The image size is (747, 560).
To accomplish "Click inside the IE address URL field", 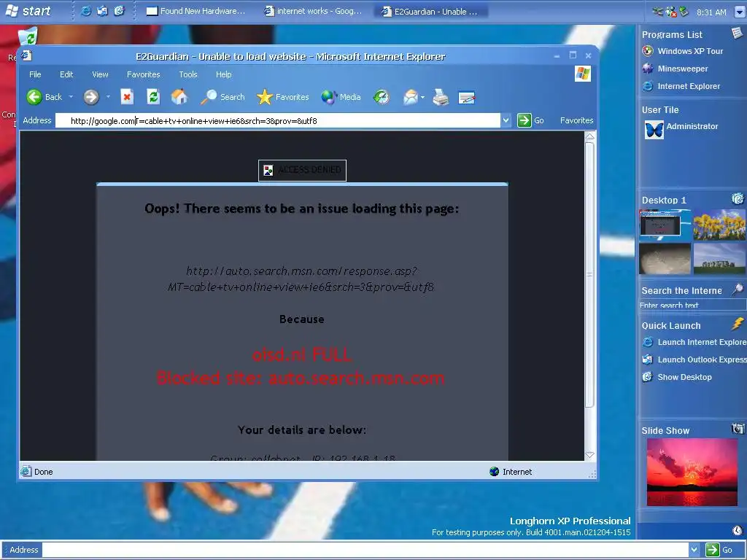I will click(x=278, y=120).
